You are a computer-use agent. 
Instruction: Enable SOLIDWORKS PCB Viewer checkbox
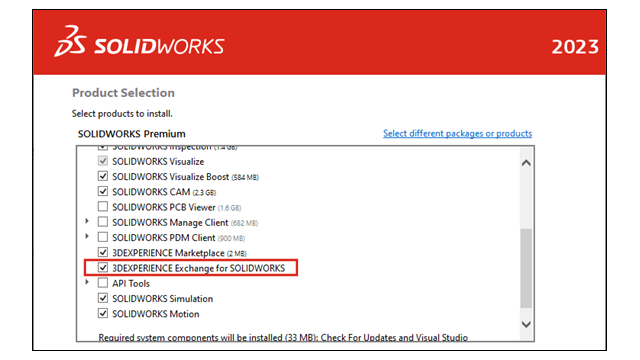click(x=103, y=207)
